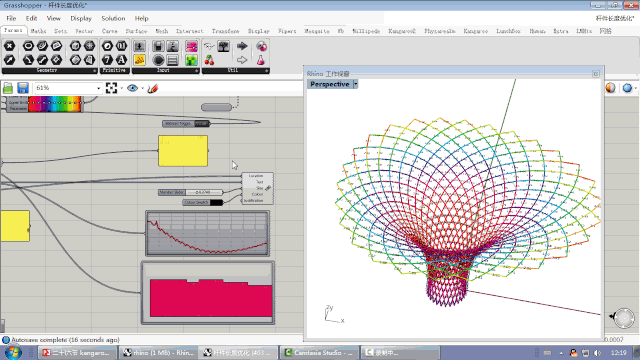Expand the Perspective viewport dropdown arrow

(356, 84)
